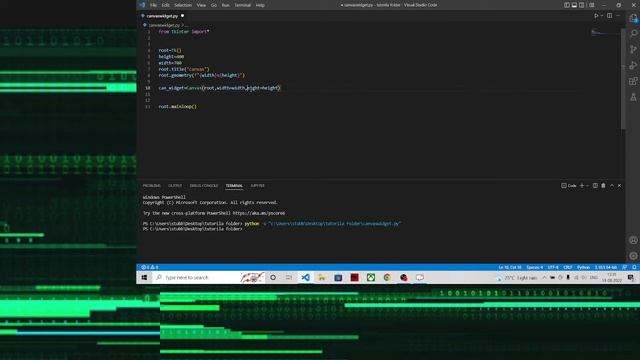Select the canvaswidget.py editor tab

pyautogui.click(x=162, y=16)
